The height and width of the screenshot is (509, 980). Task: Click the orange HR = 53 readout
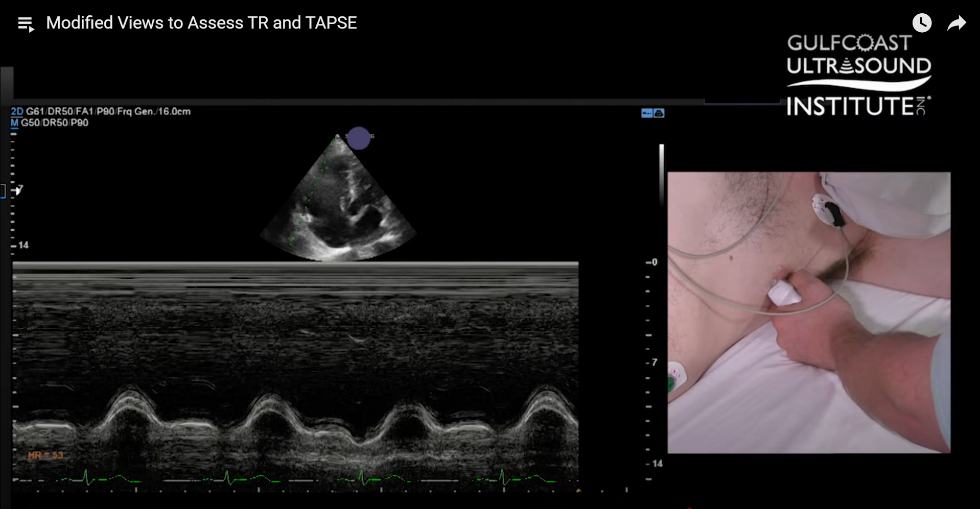(45, 455)
